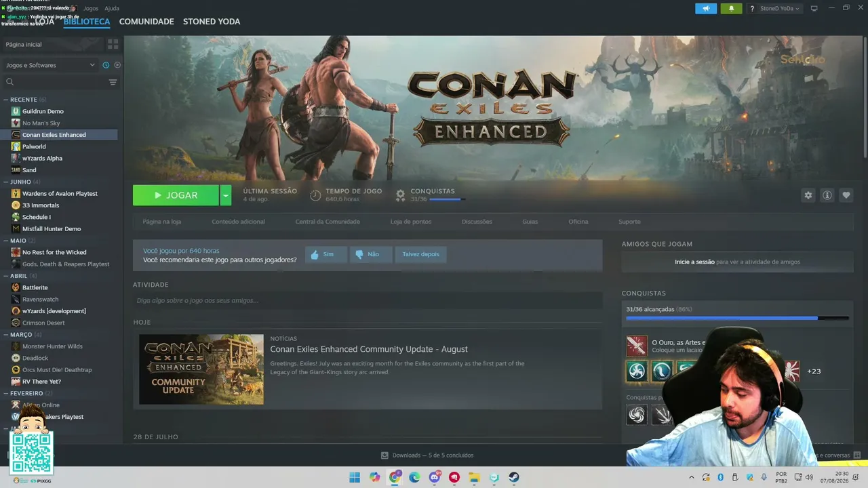Open Discussões tab
Viewport: 868px width, 488px height.
(x=477, y=222)
